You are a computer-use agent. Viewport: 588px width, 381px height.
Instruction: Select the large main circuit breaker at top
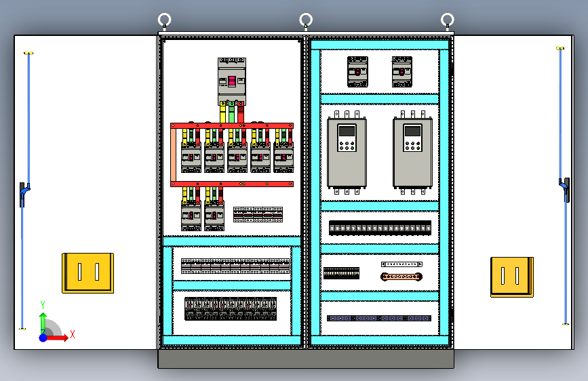[232, 81]
